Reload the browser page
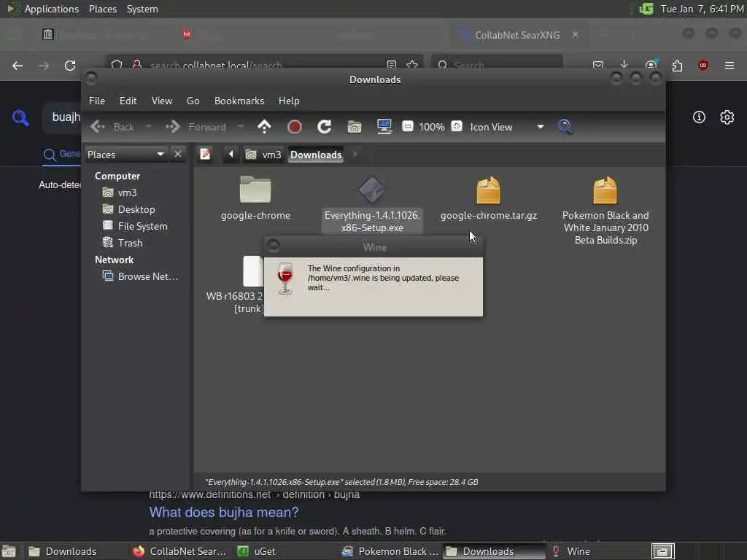 click(70, 66)
